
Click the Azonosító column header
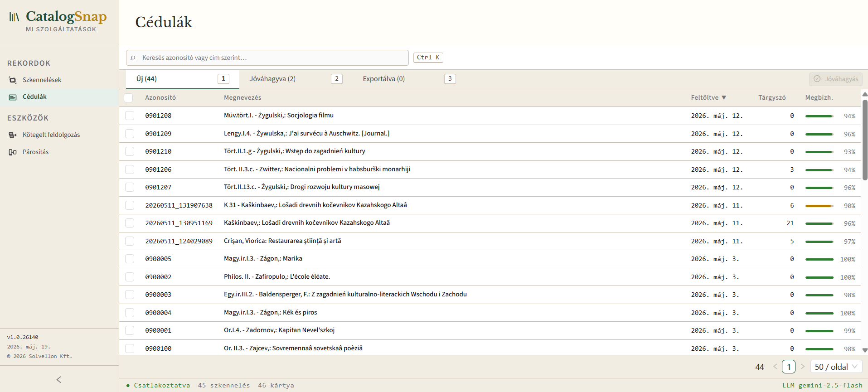[x=160, y=97]
